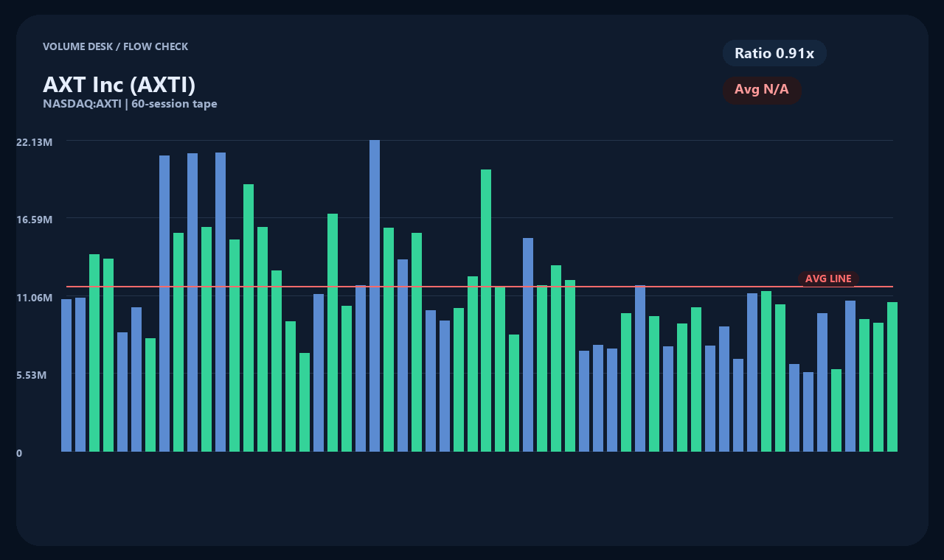Click the 22.13M axis label
The height and width of the screenshot is (560, 944).
(34, 141)
